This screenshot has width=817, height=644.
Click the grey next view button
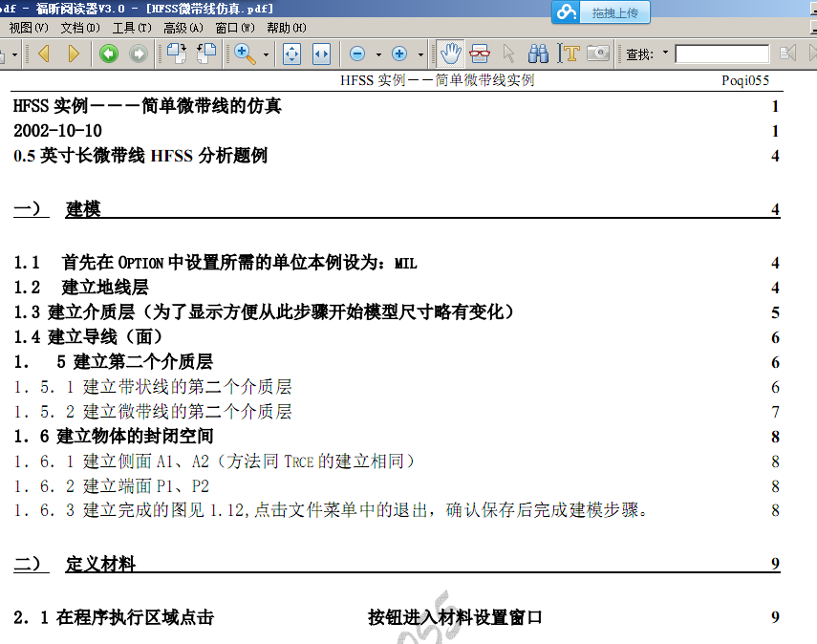(139, 54)
